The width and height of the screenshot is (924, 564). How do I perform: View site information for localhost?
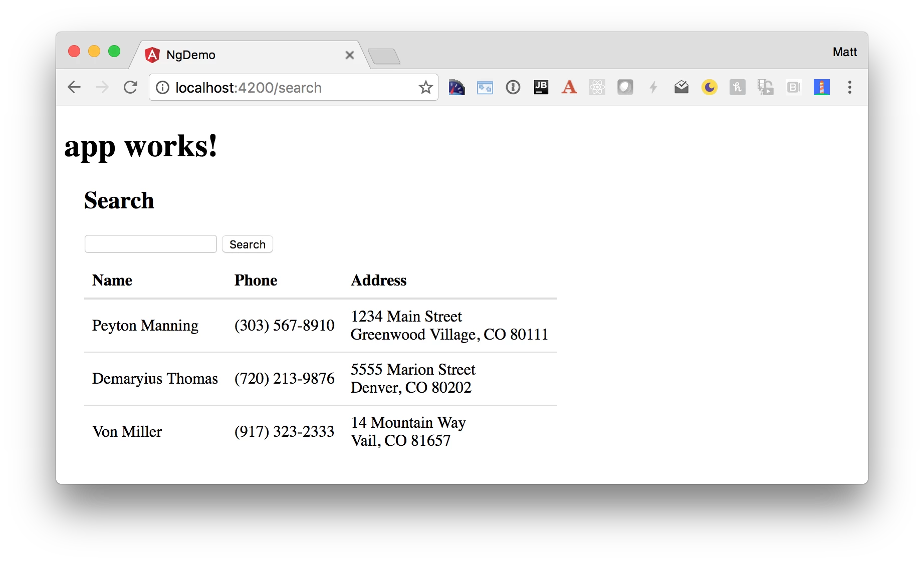[x=162, y=88]
